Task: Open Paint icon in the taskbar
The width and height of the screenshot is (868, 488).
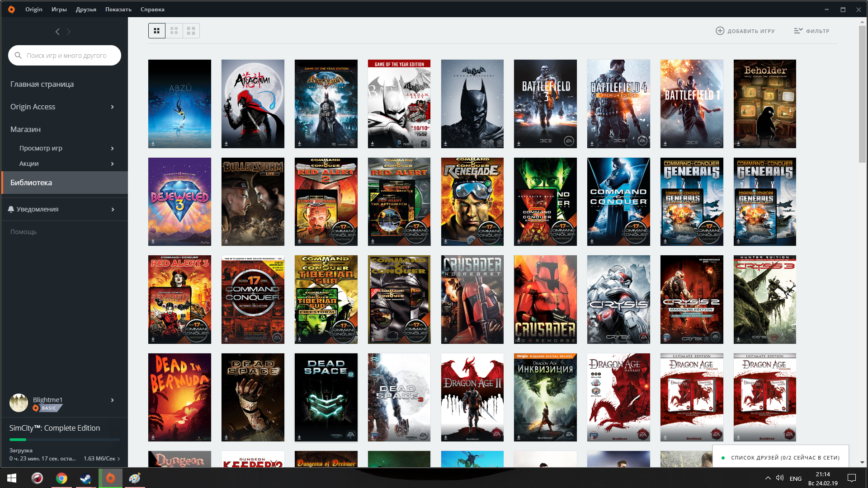Action: 135,478
